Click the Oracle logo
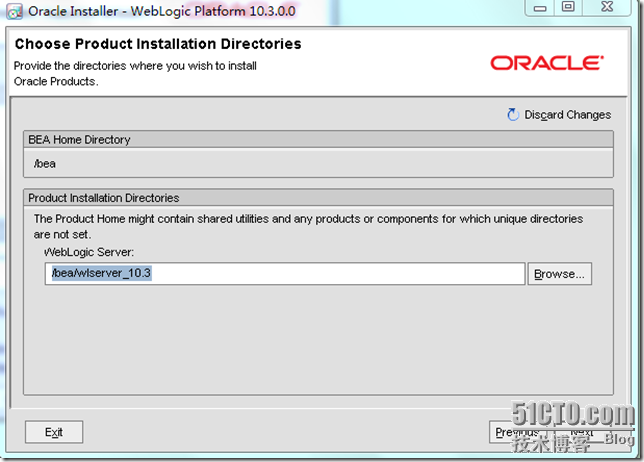 point(547,63)
